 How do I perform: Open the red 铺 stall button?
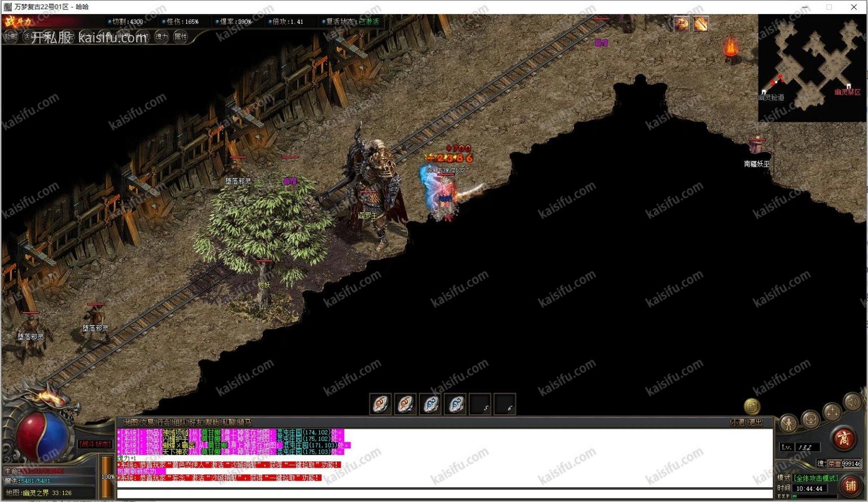850,486
